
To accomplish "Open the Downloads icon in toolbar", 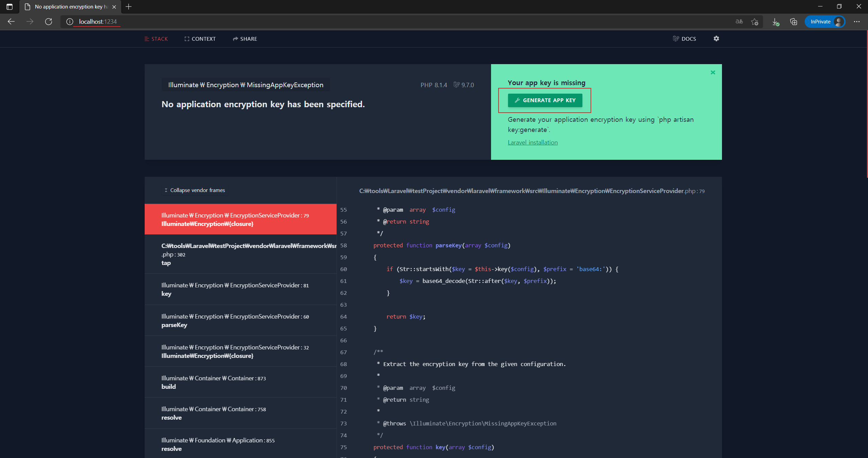I will pyautogui.click(x=775, y=22).
